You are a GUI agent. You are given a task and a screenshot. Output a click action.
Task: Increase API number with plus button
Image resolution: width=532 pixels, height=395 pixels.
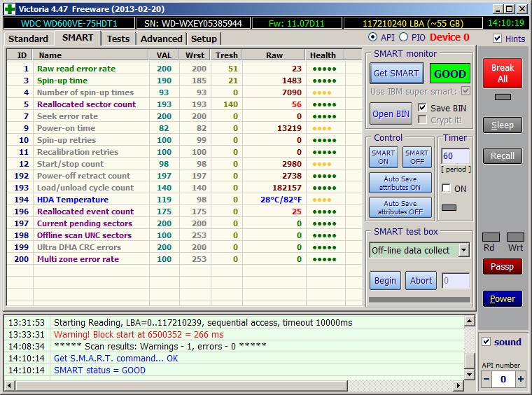point(521,379)
